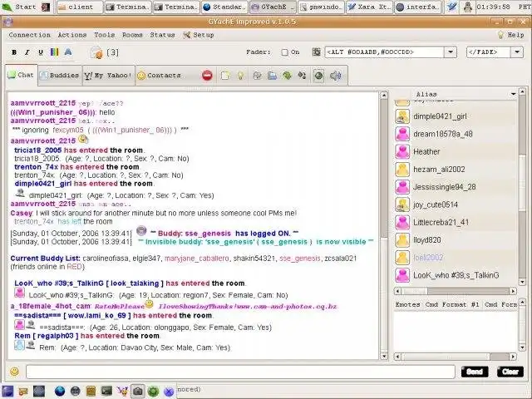Open the Connection menu
Screen dimensions: 532x399
(30, 35)
